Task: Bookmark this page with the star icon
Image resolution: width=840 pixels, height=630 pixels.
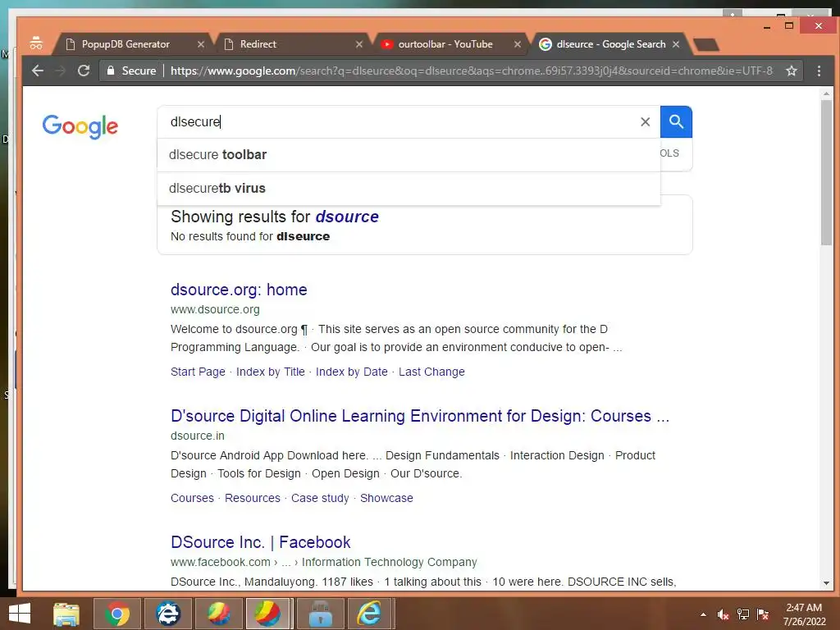Action: [792, 71]
